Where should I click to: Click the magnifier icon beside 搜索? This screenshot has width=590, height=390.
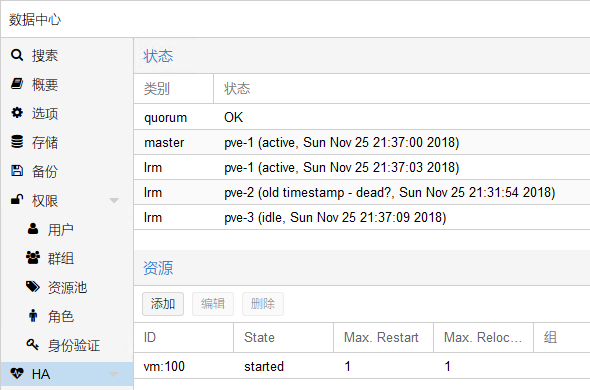17,55
